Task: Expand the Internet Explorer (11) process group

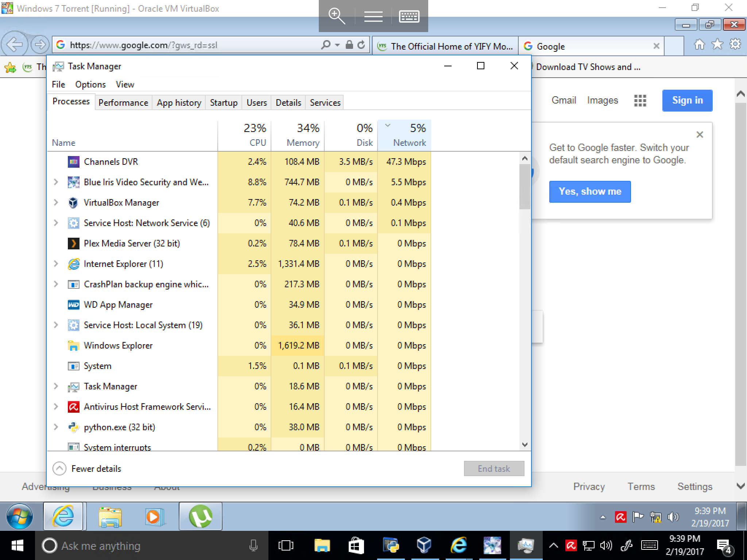Action: point(56,264)
